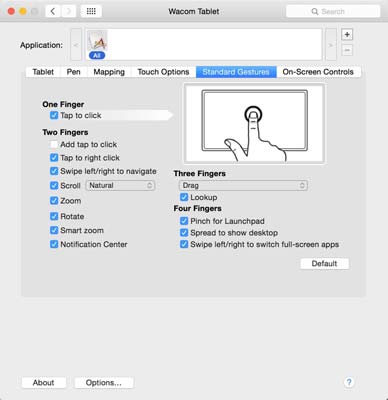Click the back navigation arrow
This screenshot has width=388, height=400.
click(x=53, y=11)
